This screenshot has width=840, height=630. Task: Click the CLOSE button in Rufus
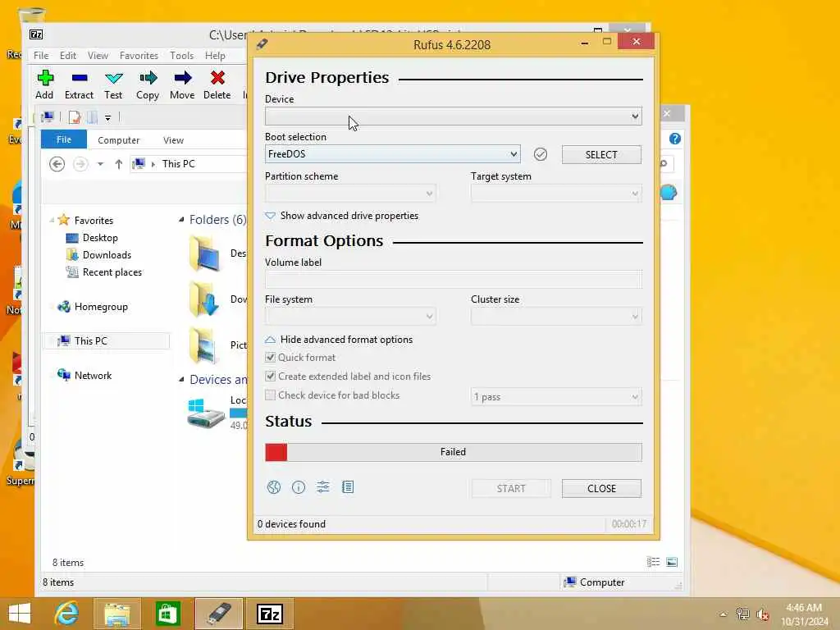pyautogui.click(x=601, y=488)
